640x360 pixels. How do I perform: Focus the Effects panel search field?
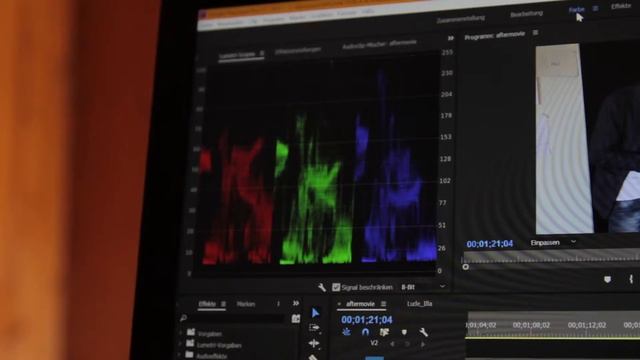tap(238, 318)
